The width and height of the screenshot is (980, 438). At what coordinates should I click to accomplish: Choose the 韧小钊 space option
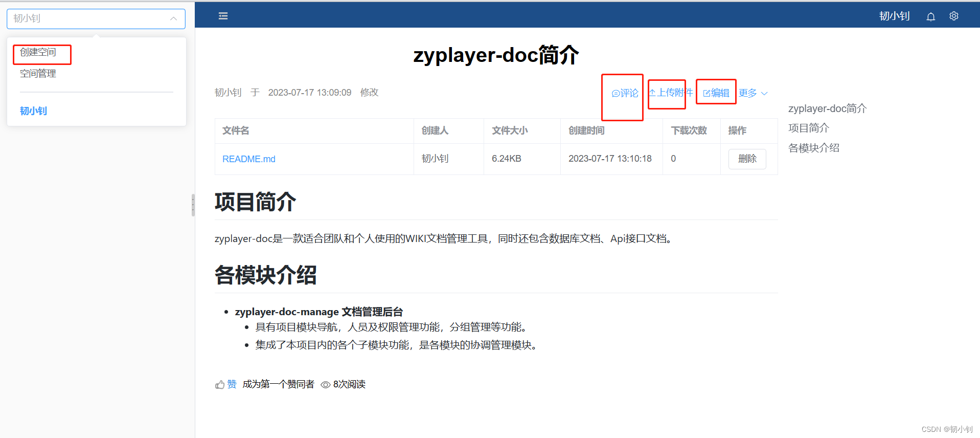(33, 111)
